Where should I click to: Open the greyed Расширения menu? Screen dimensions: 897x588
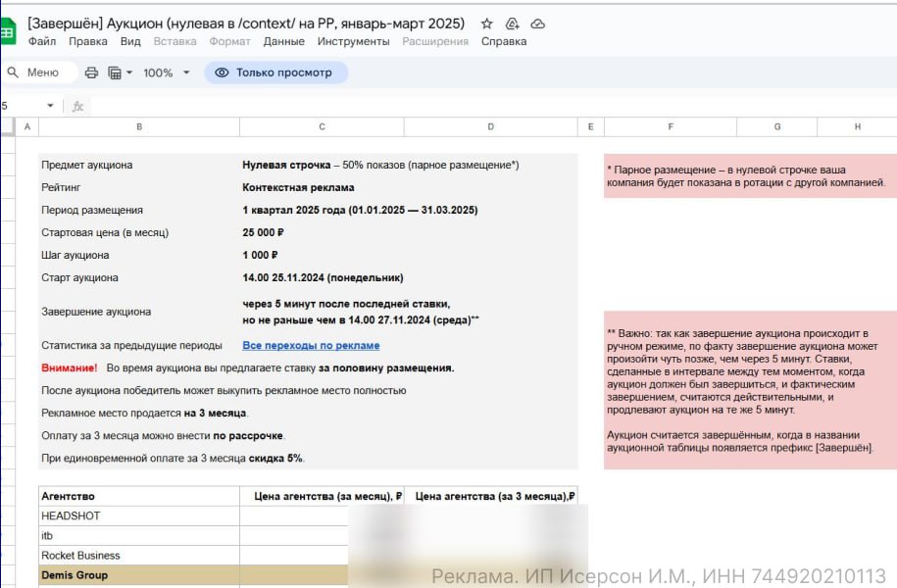(x=435, y=41)
